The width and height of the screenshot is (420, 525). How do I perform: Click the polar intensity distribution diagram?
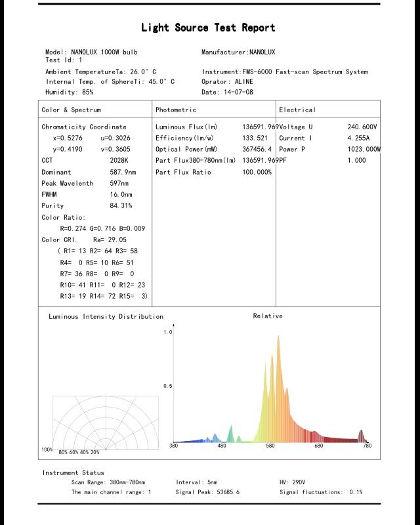click(x=106, y=423)
